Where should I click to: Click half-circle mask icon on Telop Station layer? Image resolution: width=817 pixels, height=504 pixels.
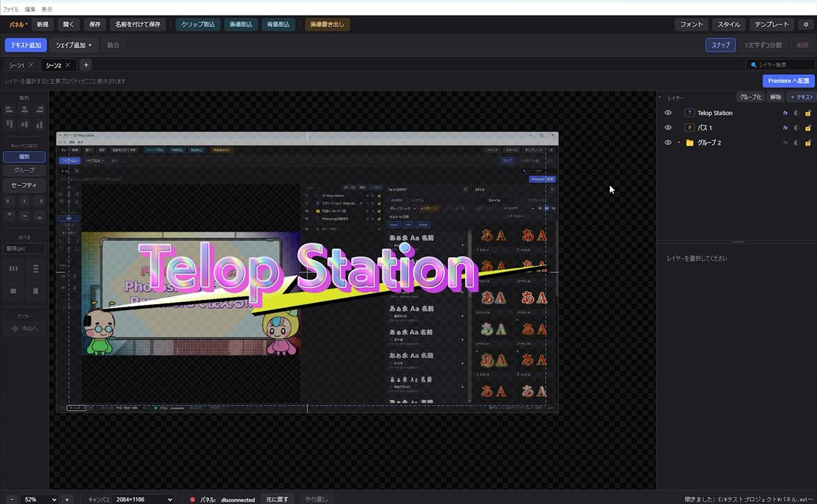click(x=797, y=113)
